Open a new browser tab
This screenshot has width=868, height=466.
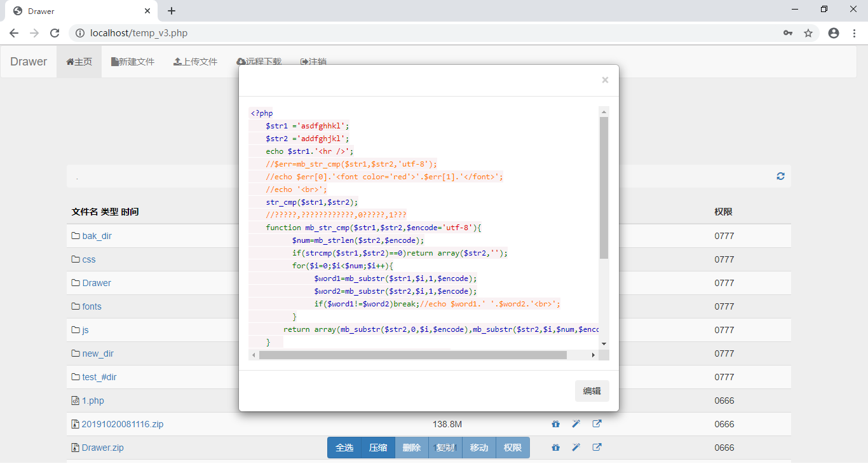coord(172,11)
